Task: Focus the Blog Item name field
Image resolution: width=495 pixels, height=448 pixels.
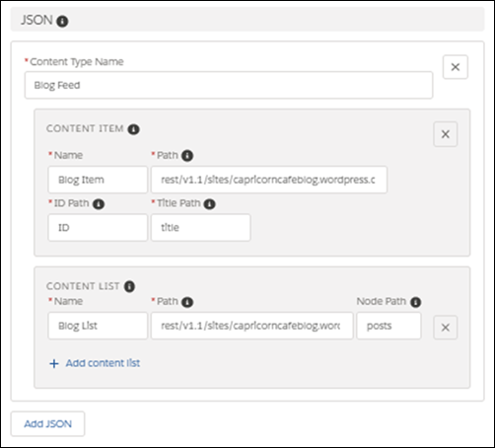Action: pos(98,180)
